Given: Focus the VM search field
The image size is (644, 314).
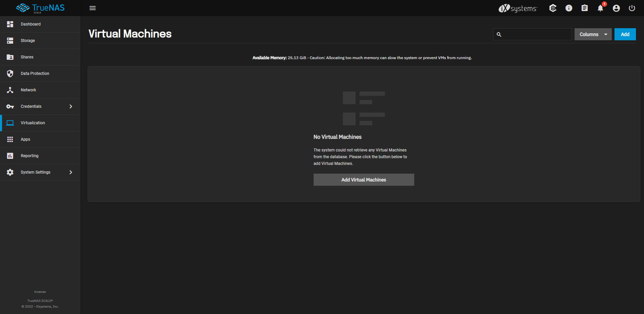Looking at the screenshot, I should (536, 34).
